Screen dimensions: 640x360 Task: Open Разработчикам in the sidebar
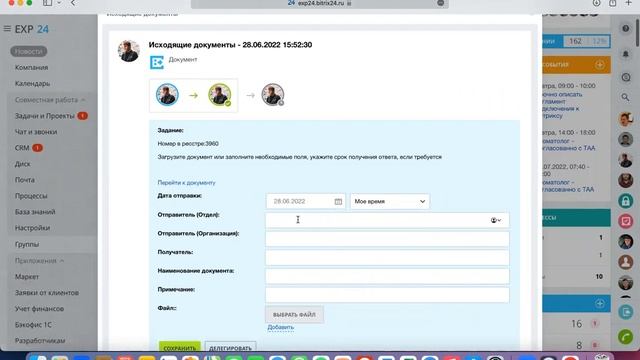click(x=40, y=340)
